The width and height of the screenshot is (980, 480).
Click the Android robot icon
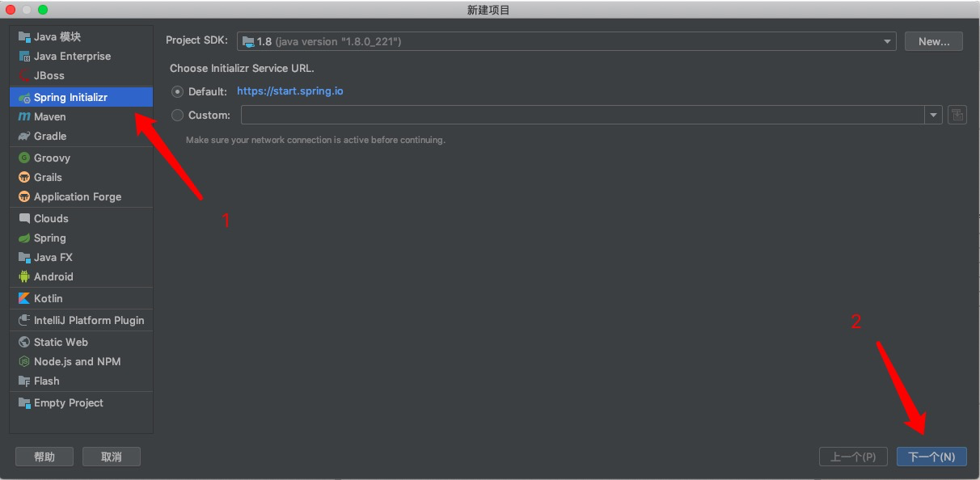point(24,276)
